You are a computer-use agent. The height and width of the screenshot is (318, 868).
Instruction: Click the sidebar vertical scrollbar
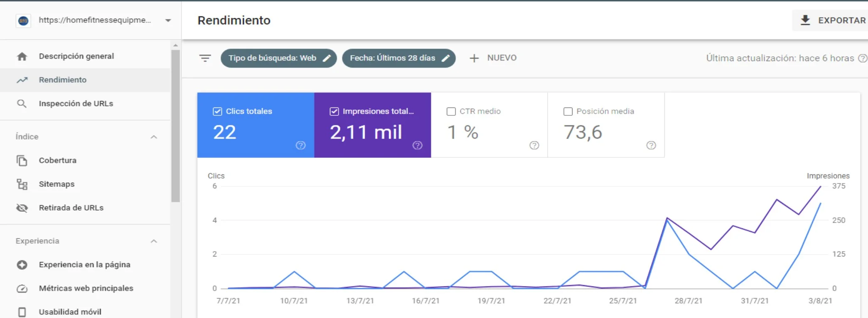[x=175, y=125]
